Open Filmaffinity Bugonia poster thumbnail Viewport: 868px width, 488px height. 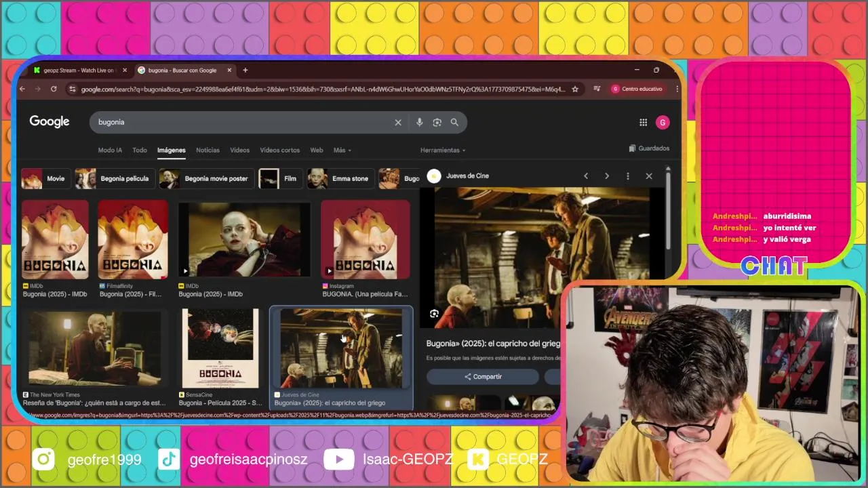(133, 239)
